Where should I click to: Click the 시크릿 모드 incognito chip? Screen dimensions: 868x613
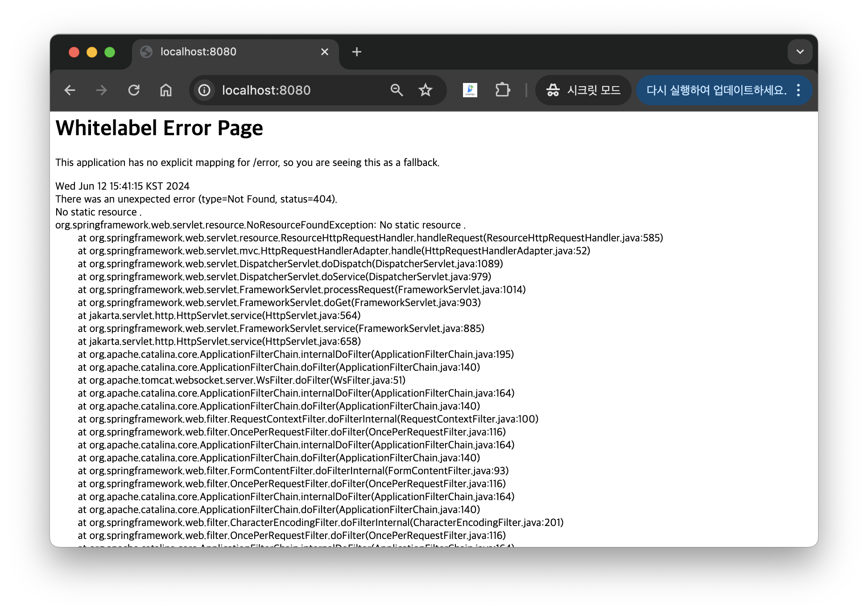pyautogui.click(x=583, y=90)
